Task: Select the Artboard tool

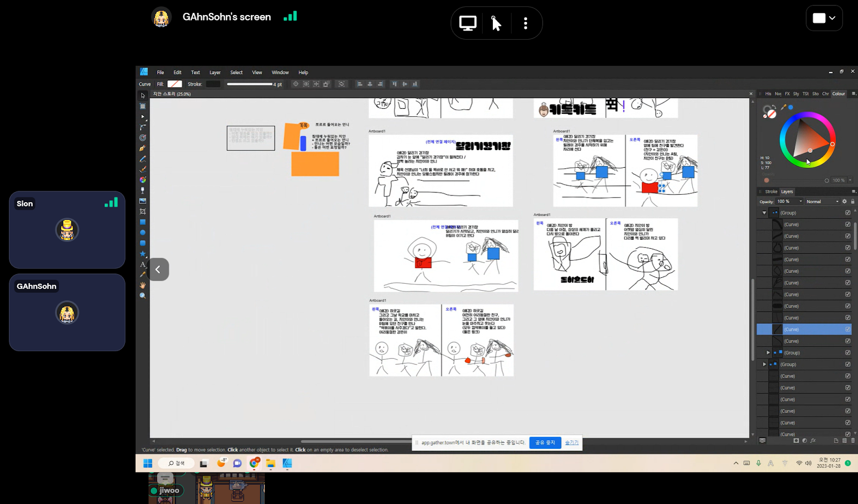Action: 143,106
